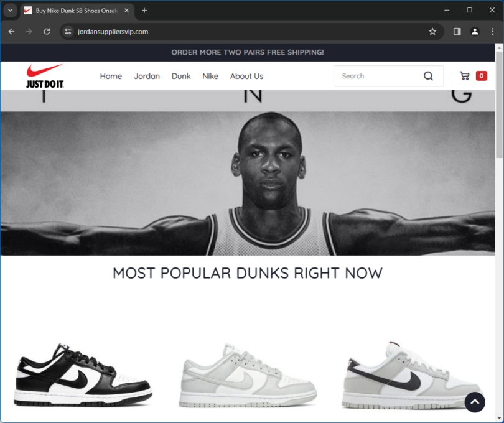Viewport: 504px width, 423px height.
Task: Open the About Us page
Action: pos(246,76)
